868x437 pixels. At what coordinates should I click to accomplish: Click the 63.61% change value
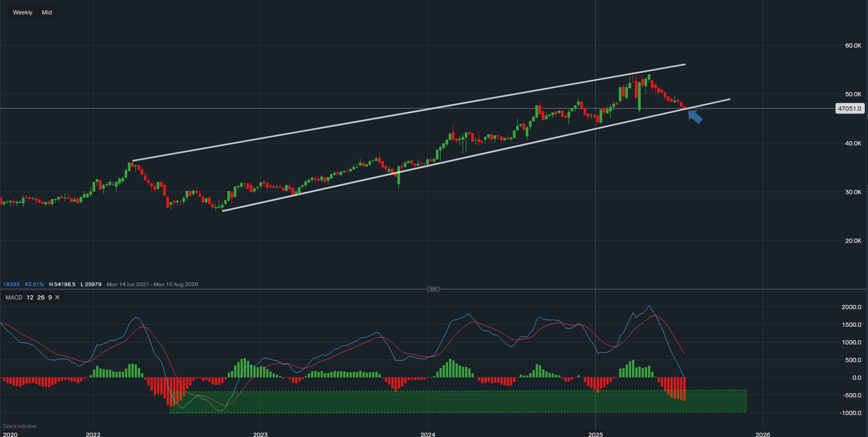click(x=34, y=285)
